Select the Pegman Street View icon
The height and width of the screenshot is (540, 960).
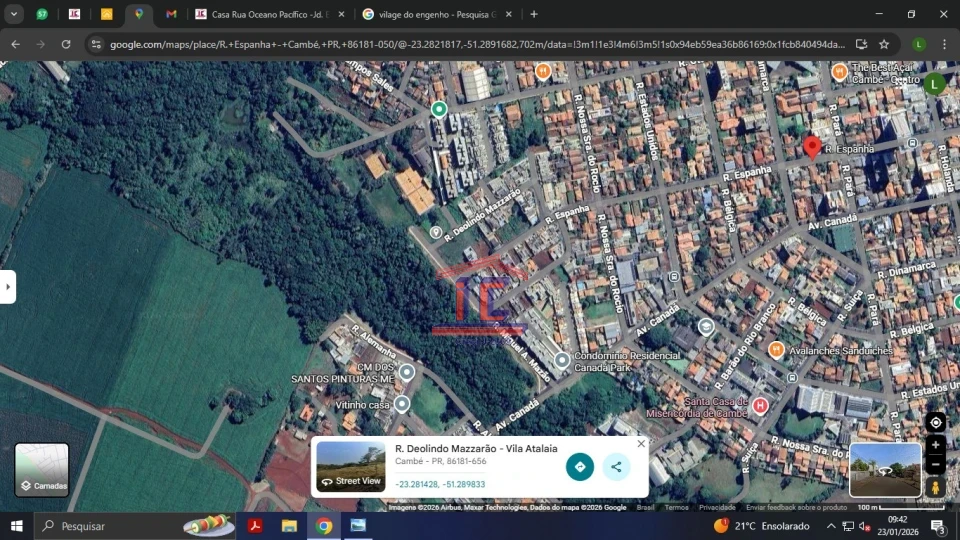(935, 487)
